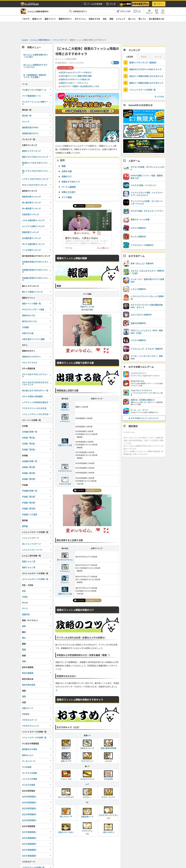Click the search field 攻略情報を探そう
Screen dimensions: 186x868
point(91,11)
